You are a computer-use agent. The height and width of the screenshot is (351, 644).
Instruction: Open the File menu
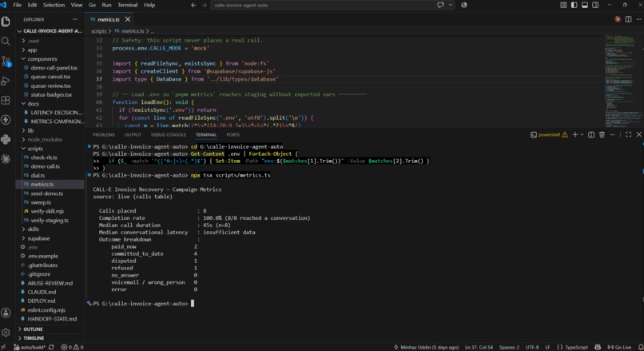click(18, 5)
